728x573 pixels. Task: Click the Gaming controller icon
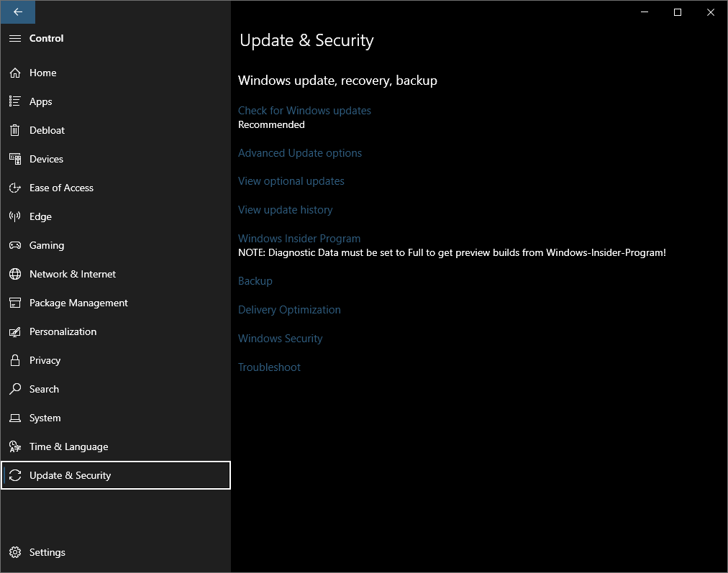(15, 245)
